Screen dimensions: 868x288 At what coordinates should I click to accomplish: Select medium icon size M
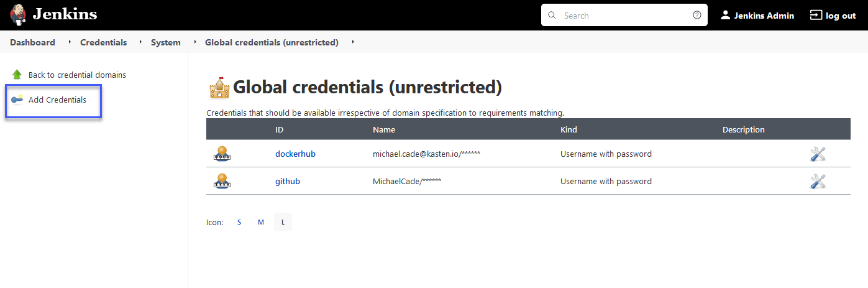pyautogui.click(x=261, y=222)
